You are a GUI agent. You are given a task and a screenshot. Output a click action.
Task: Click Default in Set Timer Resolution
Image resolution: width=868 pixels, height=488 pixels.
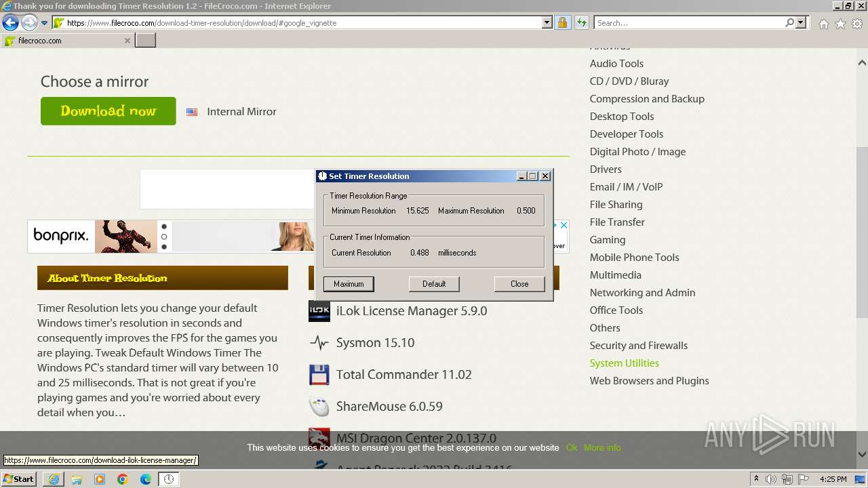click(x=434, y=284)
